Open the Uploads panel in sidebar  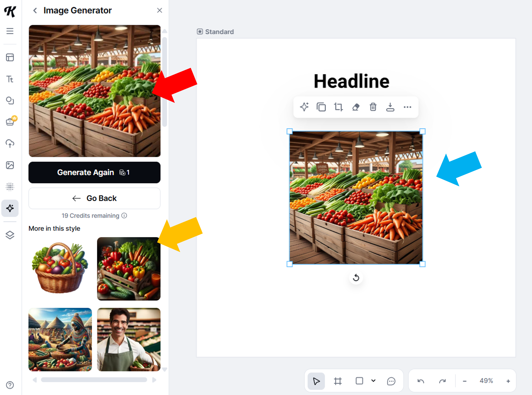click(10, 143)
